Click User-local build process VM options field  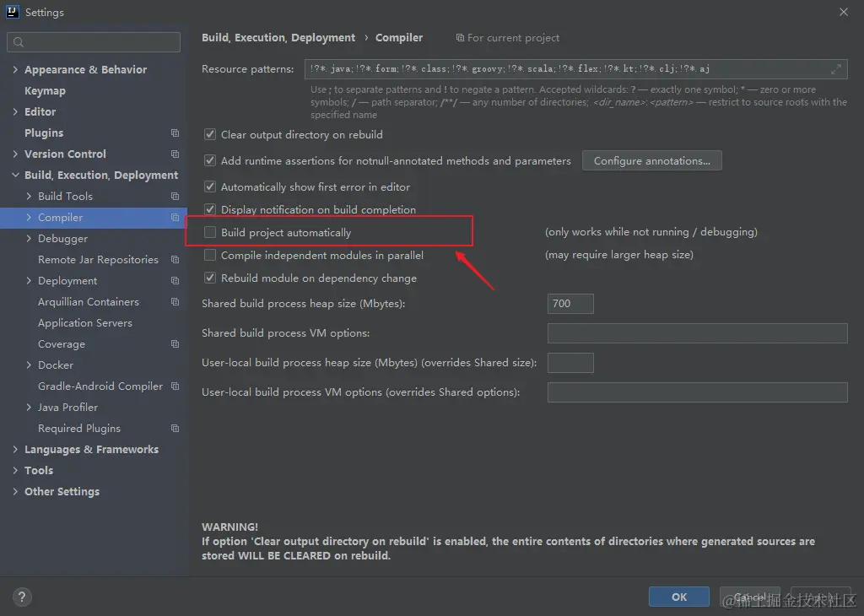tap(697, 392)
